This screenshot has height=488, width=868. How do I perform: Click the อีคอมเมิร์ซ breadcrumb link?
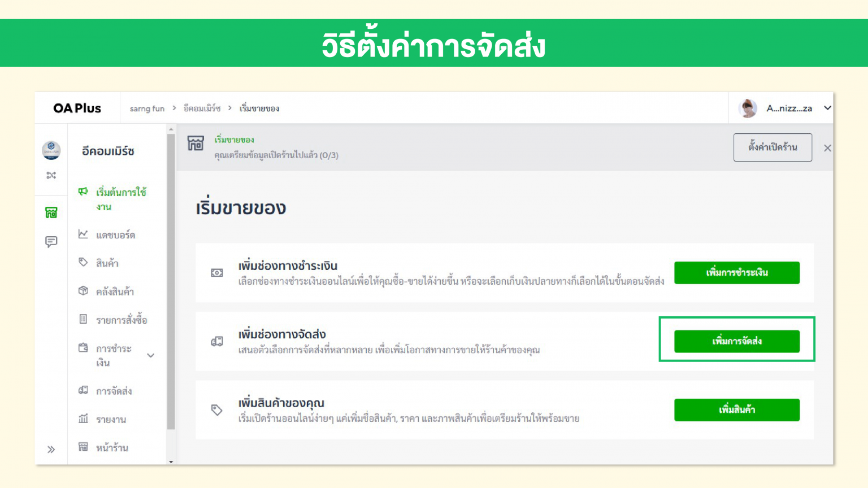(202, 108)
